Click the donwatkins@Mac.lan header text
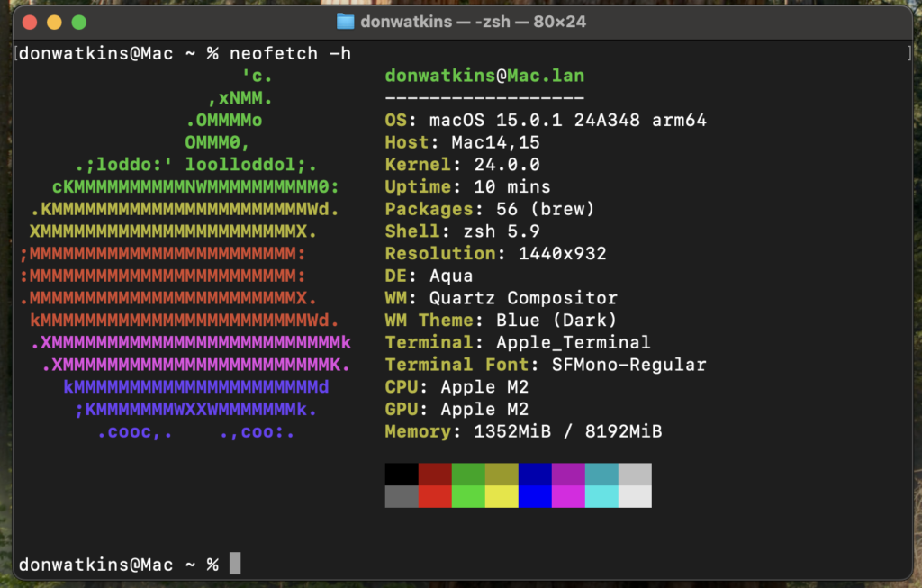Image resolution: width=922 pixels, height=588 pixels. tap(484, 76)
